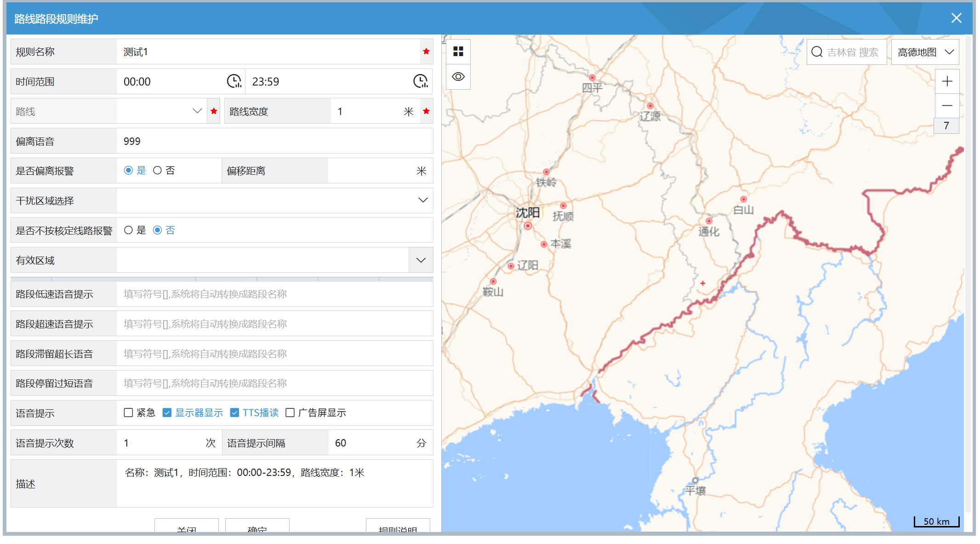Screen dimensions: 980x544
Task: Toggle the map eye visibility icon
Action: point(458,76)
